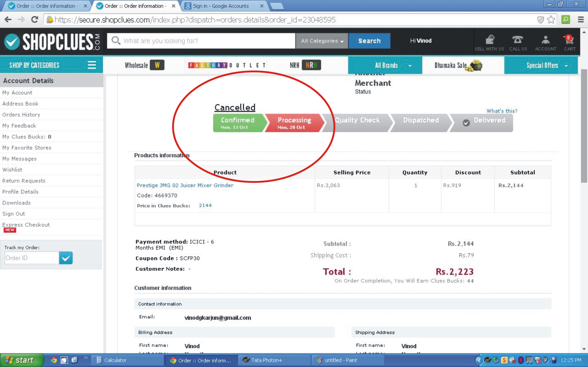588x367 pixels.
Task: Click the Processing status step
Action: [294, 123]
